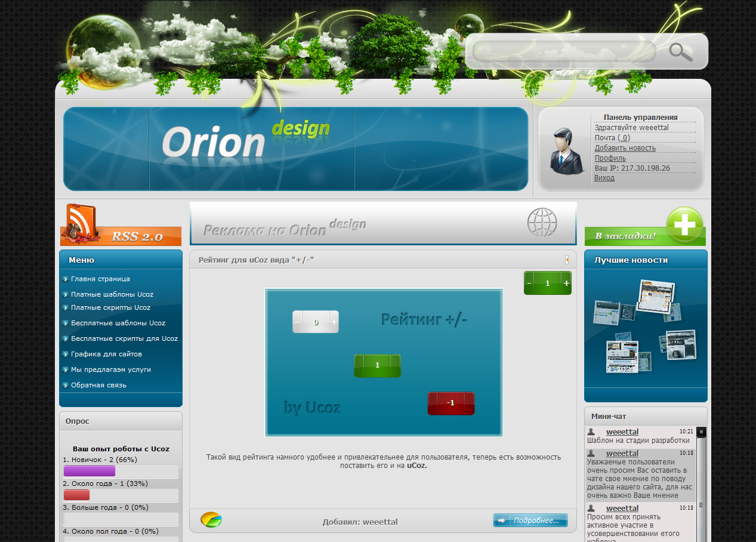756x542 pixels.
Task: Click the purple Новичок poll result bar
Action: point(90,471)
